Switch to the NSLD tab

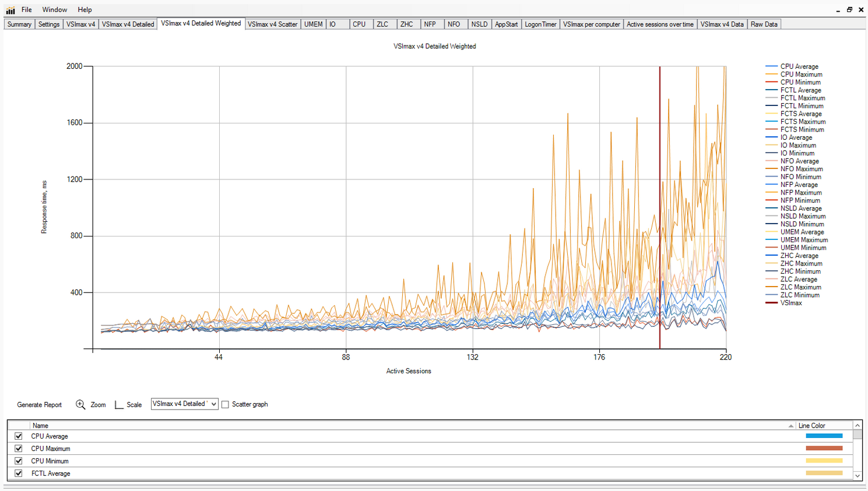pos(479,24)
